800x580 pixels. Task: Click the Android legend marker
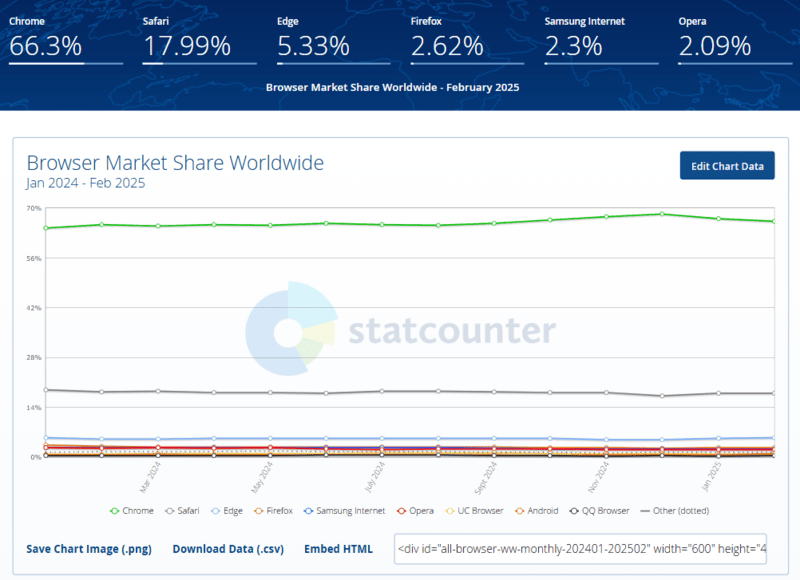(519, 510)
